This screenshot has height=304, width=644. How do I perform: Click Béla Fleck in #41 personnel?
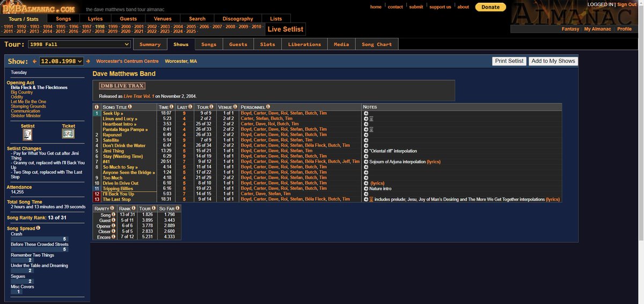point(315,162)
